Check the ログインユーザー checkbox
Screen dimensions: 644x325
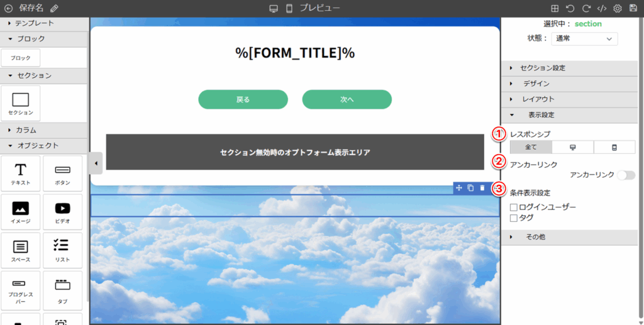click(514, 207)
